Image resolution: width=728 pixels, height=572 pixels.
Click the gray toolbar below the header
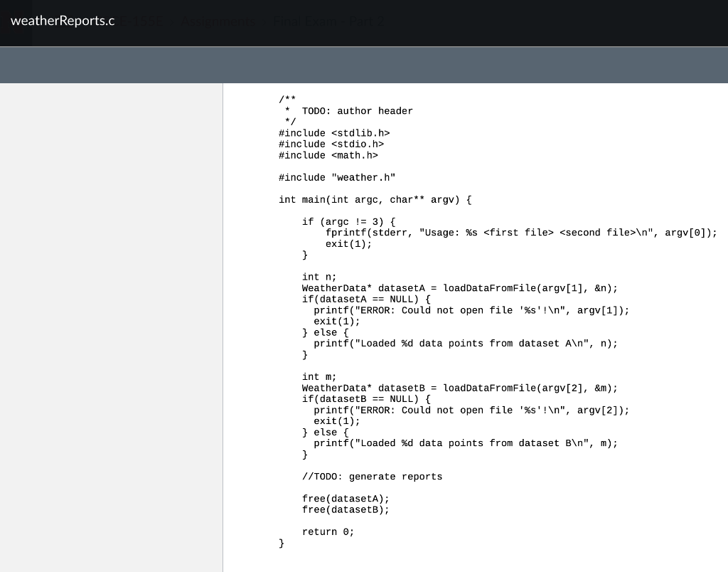click(x=364, y=64)
